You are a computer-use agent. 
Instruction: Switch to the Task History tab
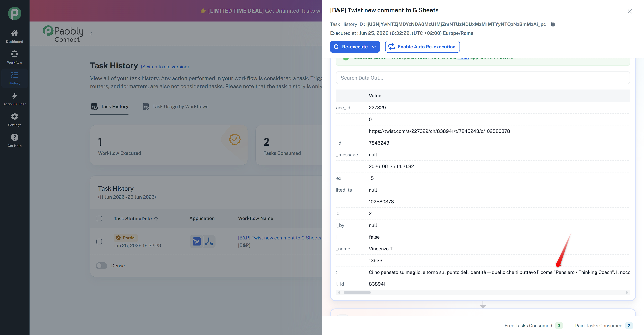(110, 107)
